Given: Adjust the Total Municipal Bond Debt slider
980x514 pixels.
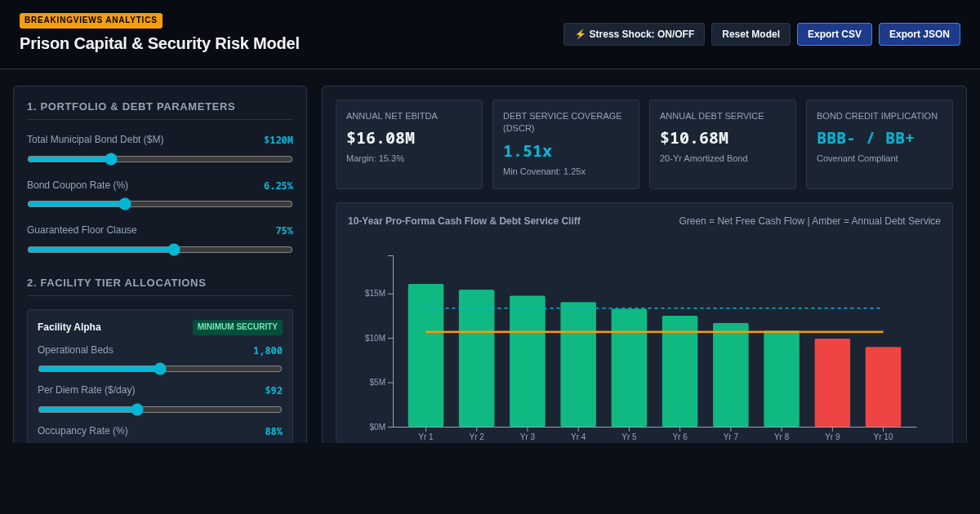Looking at the screenshot, I should pyautogui.click(x=160, y=159).
